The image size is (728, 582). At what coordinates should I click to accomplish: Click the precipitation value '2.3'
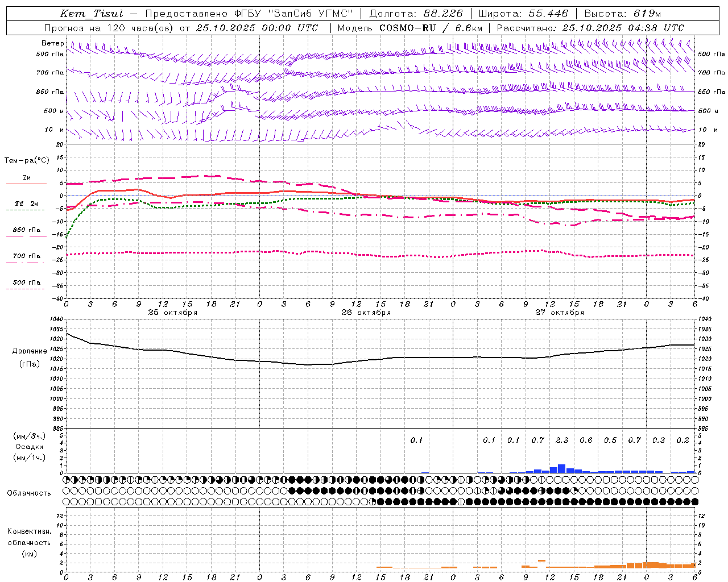[562, 440]
